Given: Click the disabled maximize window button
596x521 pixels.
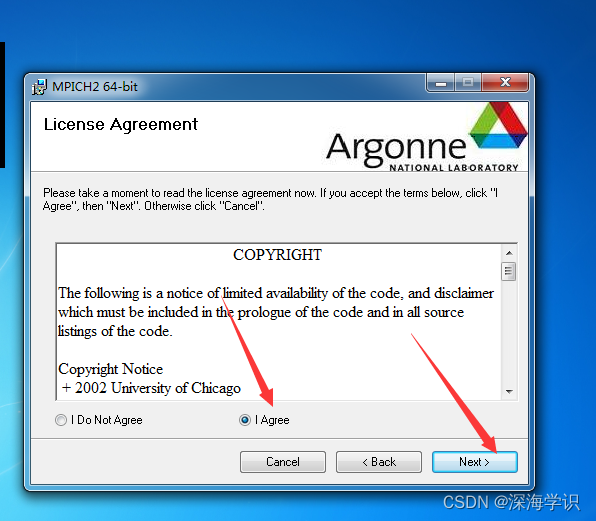Looking at the screenshot, I should 468,83.
